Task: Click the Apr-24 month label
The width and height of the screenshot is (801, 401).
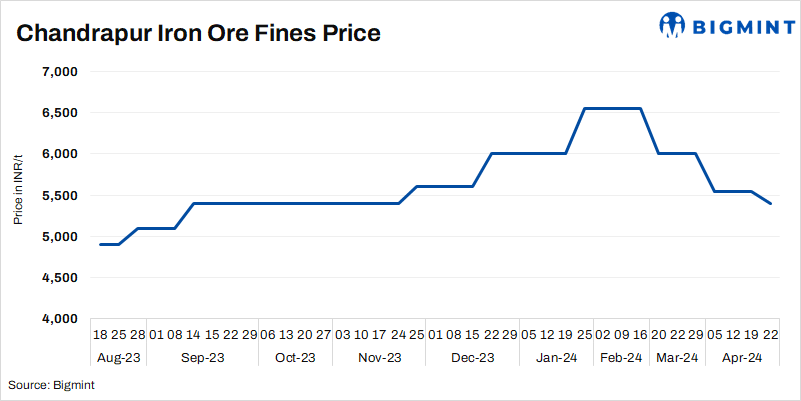Action: pos(741,358)
